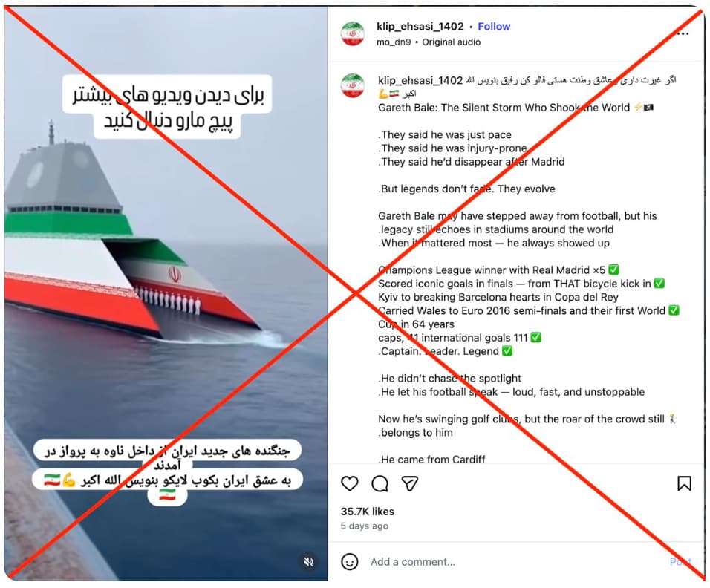
Task: Focus the Add a comment field
Action: pos(516,562)
